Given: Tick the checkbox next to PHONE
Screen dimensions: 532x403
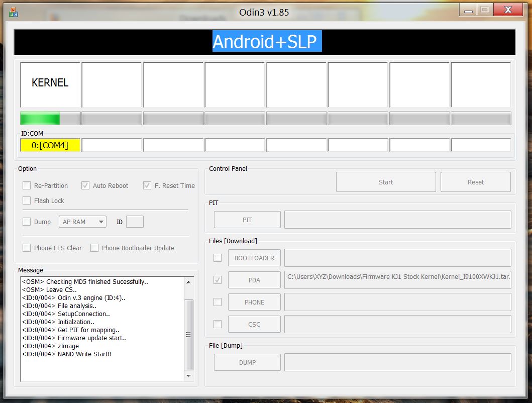Looking at the screenshot, I should coord(218,302).
